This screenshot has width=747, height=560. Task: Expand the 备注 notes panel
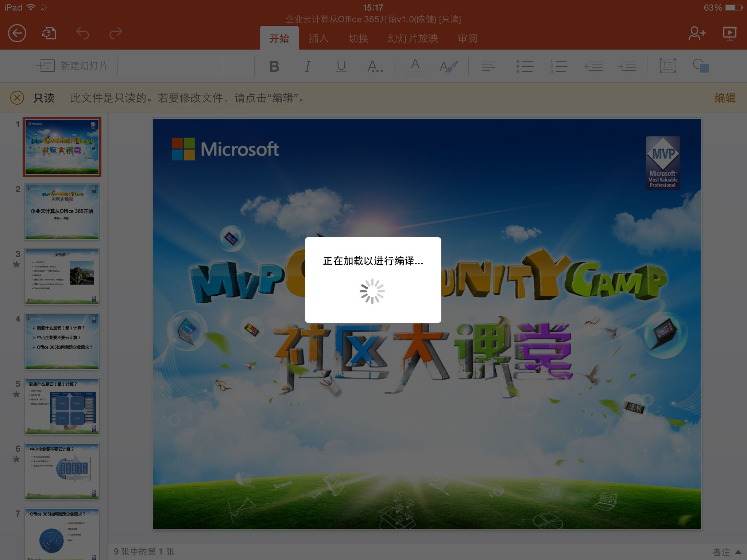727,552
